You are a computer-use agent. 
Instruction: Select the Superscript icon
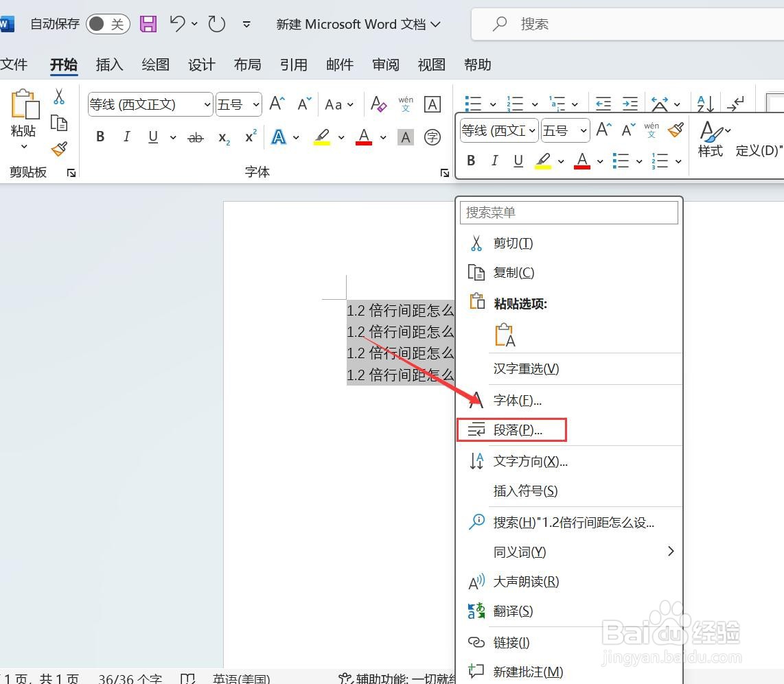click(x=249, y=137)
